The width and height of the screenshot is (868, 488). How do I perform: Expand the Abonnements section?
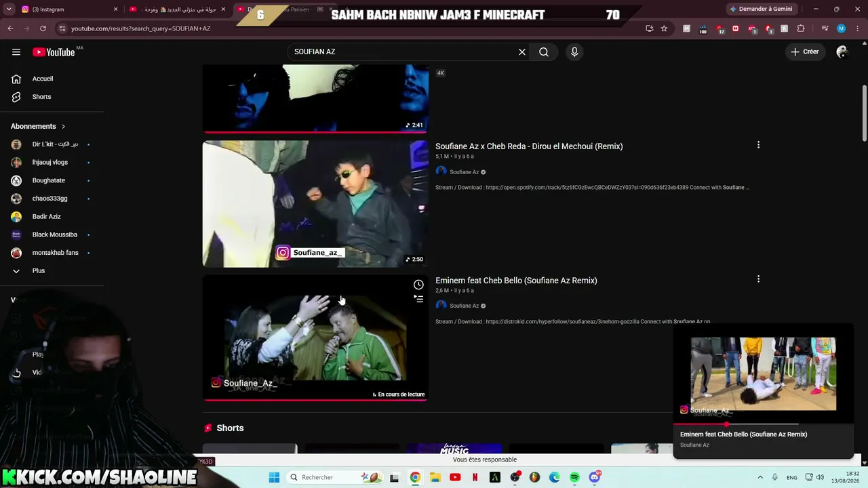pos(38,126)
